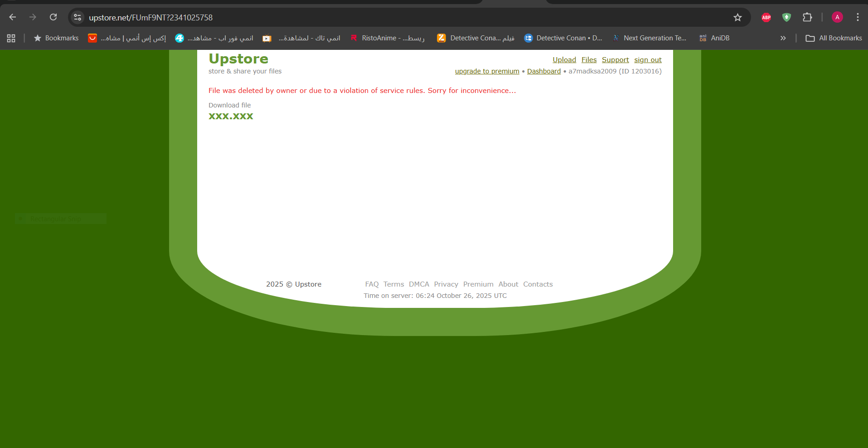This screenshot has height=448, width=868.
Task: Click the address bar URL field
Action: 363,17
